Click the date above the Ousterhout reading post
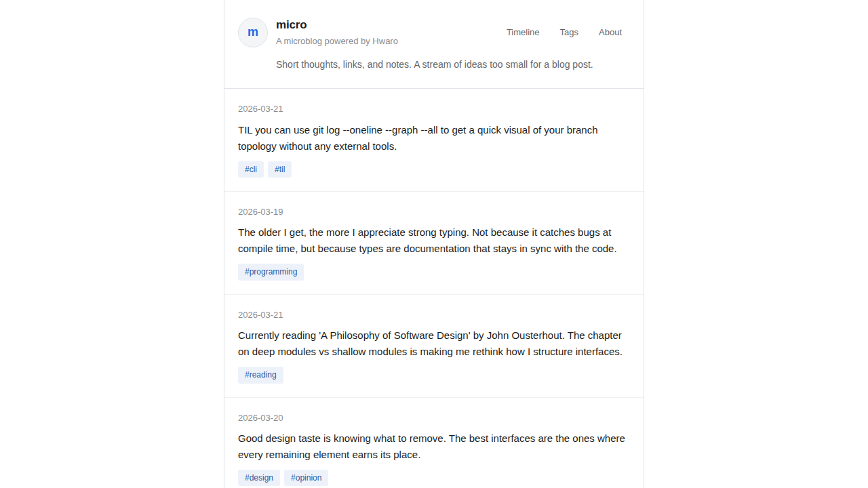 260,315
